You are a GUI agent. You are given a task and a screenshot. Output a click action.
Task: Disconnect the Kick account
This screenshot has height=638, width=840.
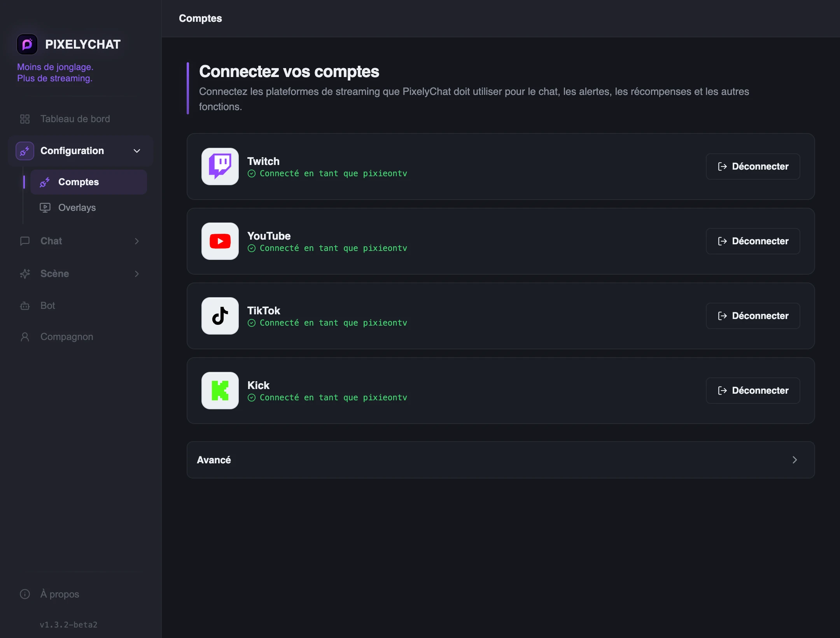coord(753,391)
